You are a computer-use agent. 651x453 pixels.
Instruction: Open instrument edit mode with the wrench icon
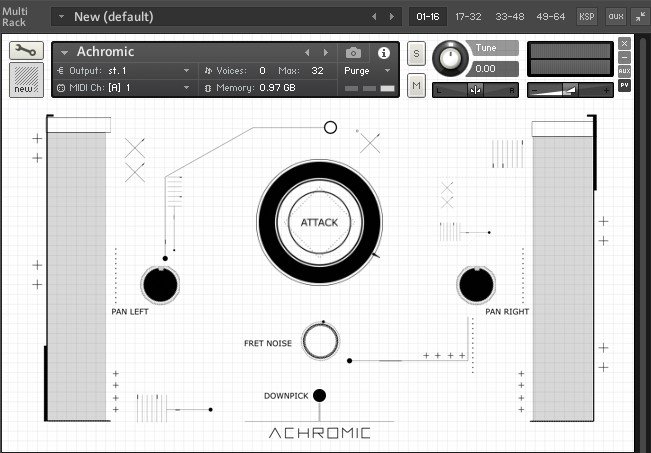point(26,51)
